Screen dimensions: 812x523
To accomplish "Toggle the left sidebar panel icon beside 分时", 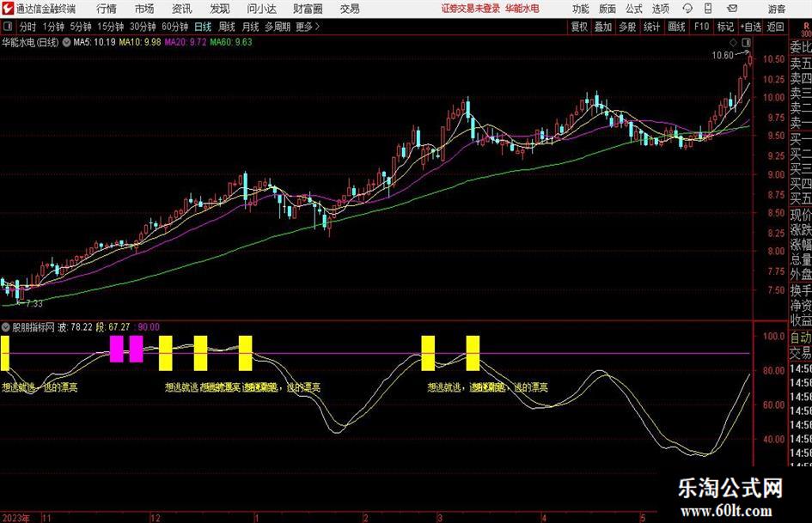I will point(8,27).
